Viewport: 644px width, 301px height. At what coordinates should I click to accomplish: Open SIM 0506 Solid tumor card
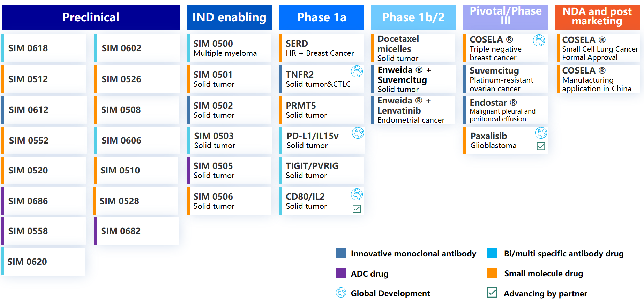(x=229, y=201)
